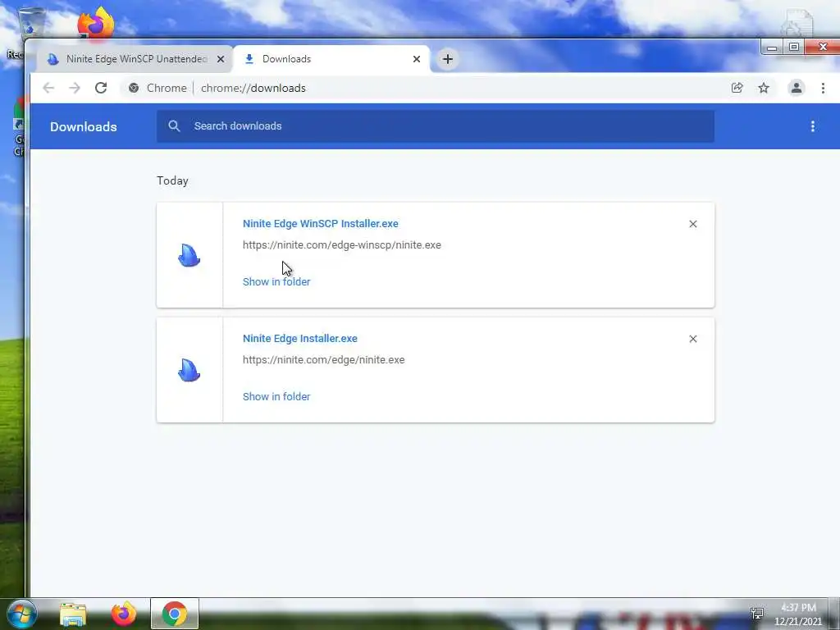Click the Recycle Bin desktop icon
The image size is (840, 630).
click(30, 22)
